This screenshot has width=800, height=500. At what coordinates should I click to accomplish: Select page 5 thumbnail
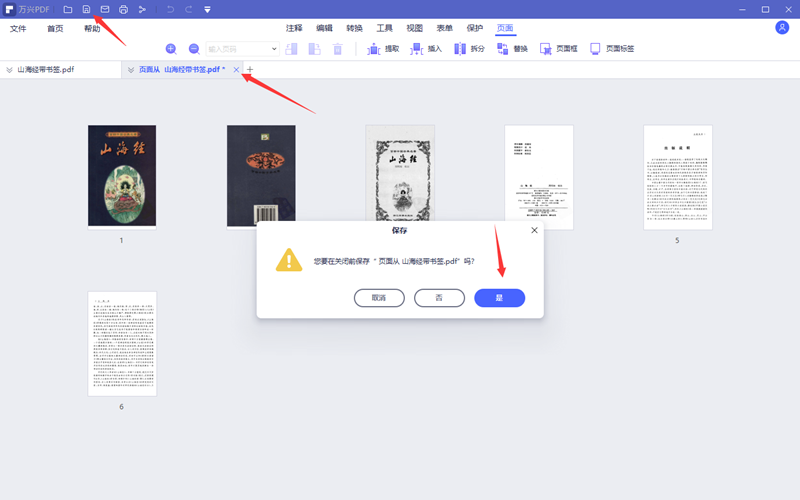(677, 177)
